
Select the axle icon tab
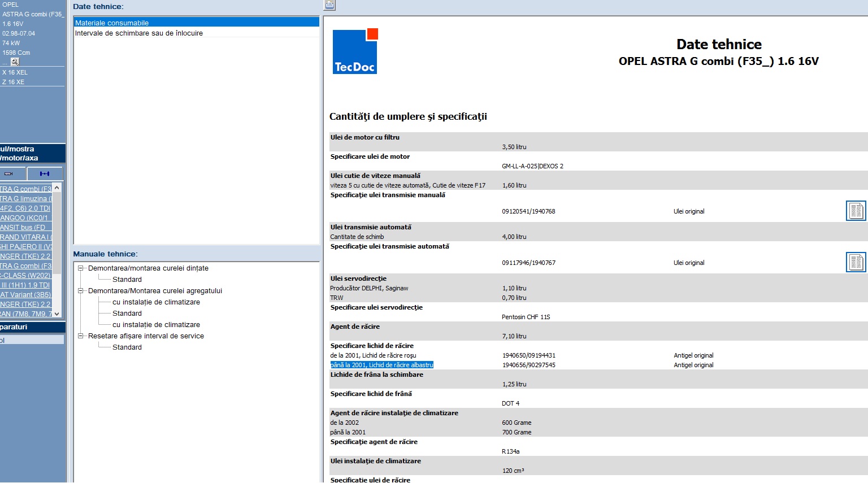pyautogui.click(x=45, y=173)
